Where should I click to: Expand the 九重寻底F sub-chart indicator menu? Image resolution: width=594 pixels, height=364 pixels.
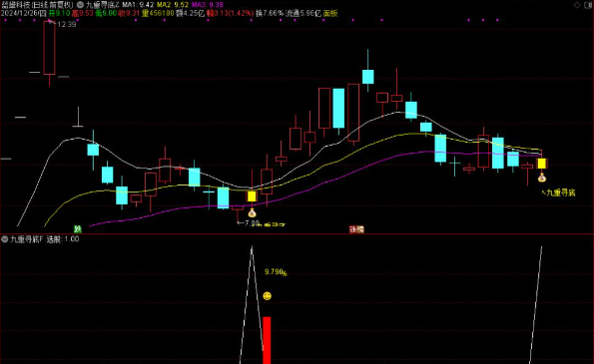[x=5, y=239]
